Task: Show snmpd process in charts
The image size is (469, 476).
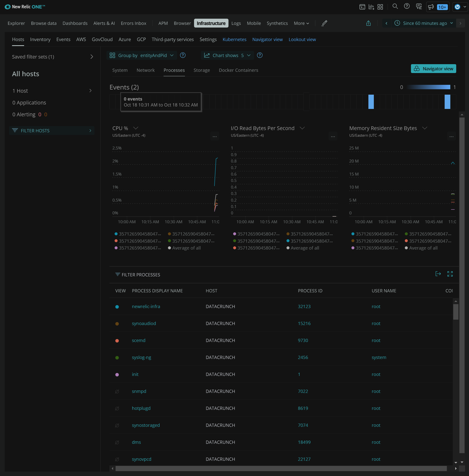Action: [x=117, y=391]
